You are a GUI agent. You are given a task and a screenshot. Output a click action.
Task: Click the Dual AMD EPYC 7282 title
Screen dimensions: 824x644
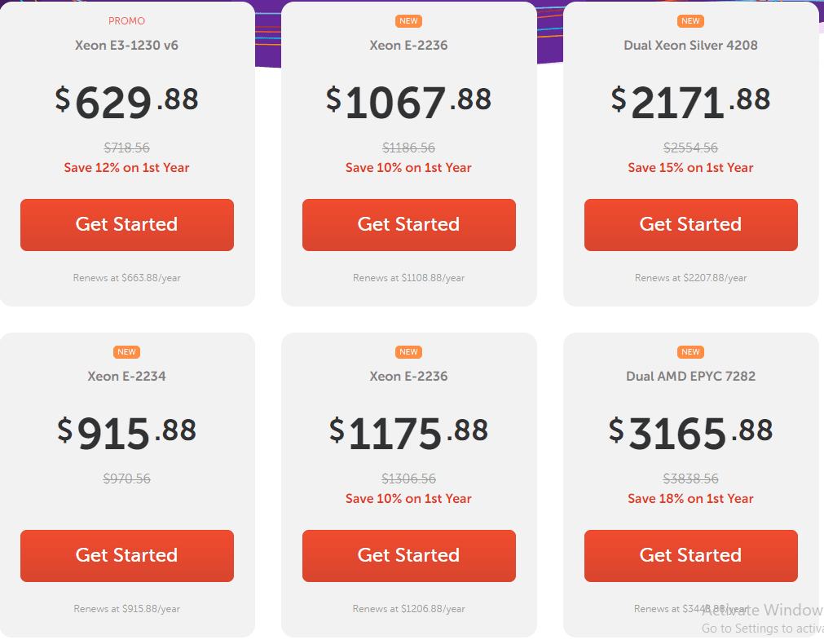690,376
